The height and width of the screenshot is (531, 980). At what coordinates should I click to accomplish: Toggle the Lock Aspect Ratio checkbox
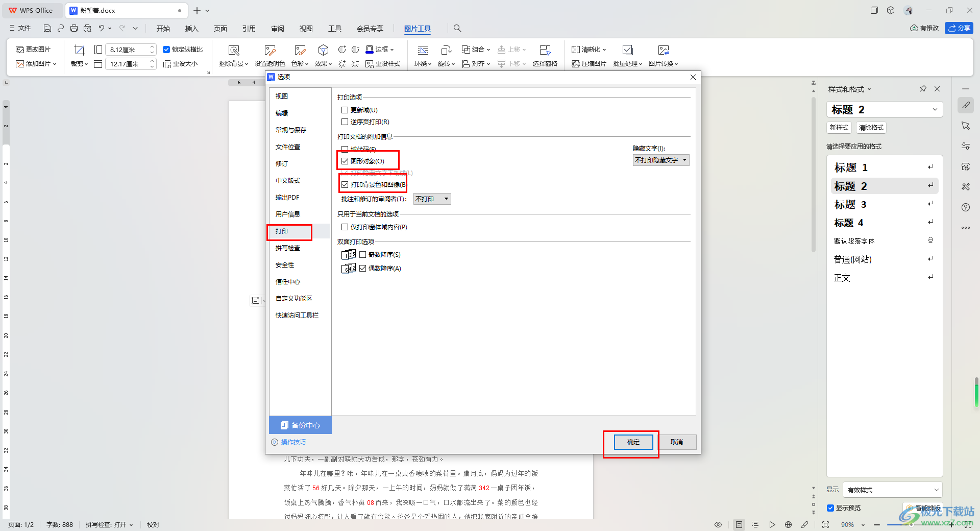(x=166, y=50)
